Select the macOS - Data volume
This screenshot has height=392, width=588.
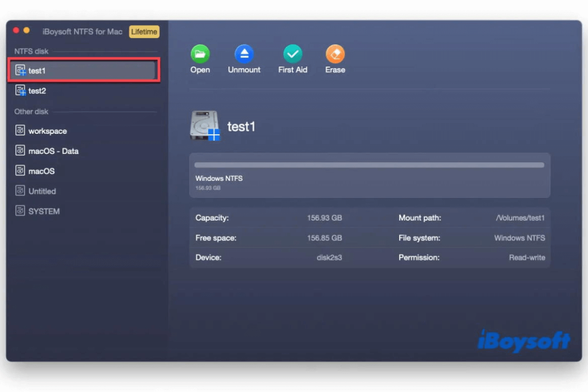pyautogui.click(x=52, y=151)
